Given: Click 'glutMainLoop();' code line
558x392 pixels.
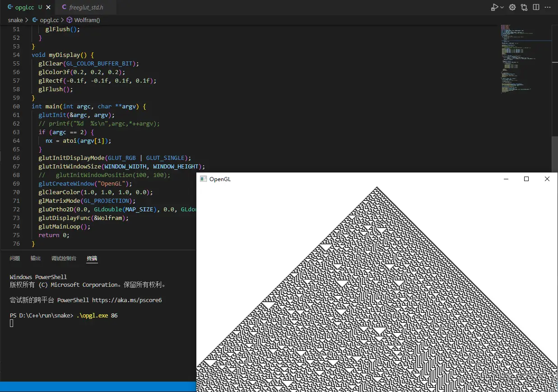Looking at the screenshot, I should [x=65, y=227].
